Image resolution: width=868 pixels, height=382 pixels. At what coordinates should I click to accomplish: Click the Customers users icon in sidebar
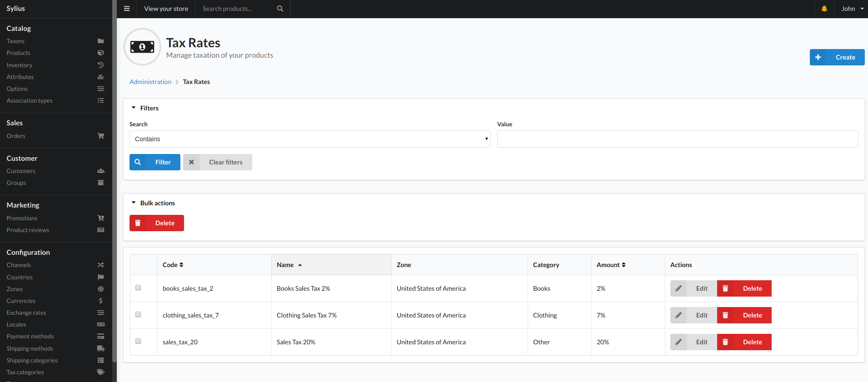point(100,171)
